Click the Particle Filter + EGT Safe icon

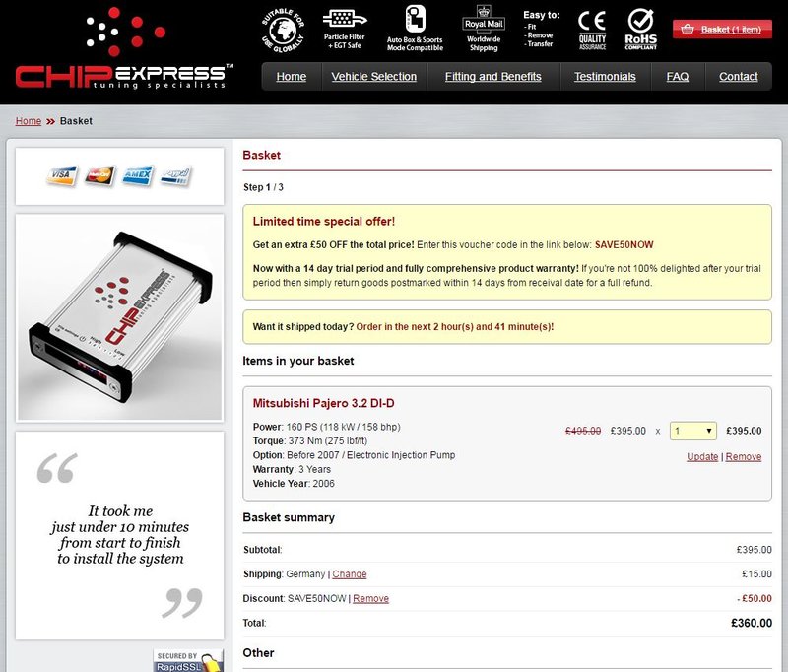coord(344,30)
